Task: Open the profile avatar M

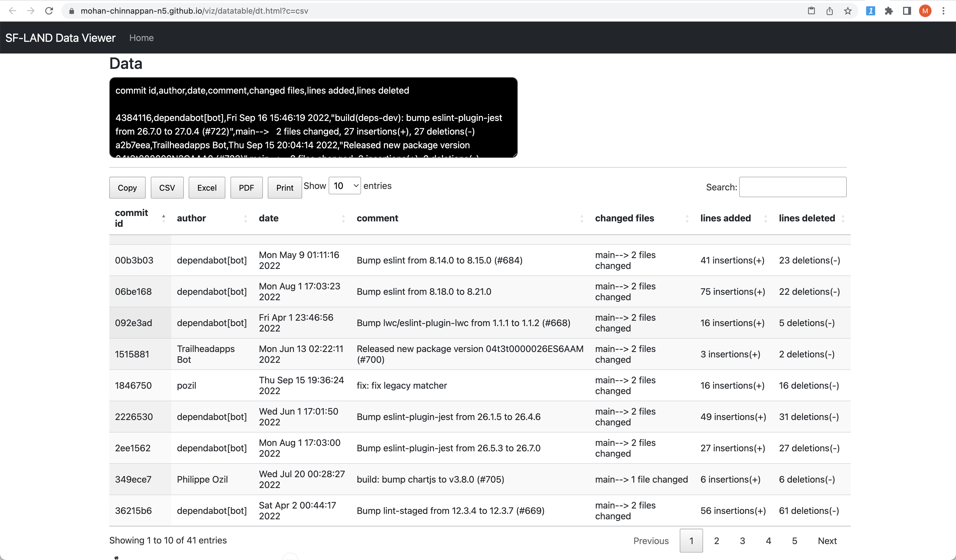Action: tap(925, 11)
